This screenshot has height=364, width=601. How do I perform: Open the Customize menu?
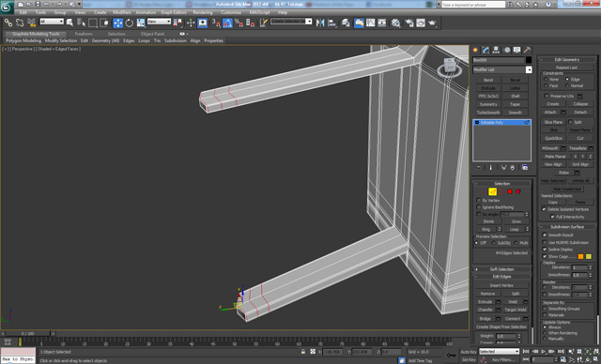[x=231, y=12]
